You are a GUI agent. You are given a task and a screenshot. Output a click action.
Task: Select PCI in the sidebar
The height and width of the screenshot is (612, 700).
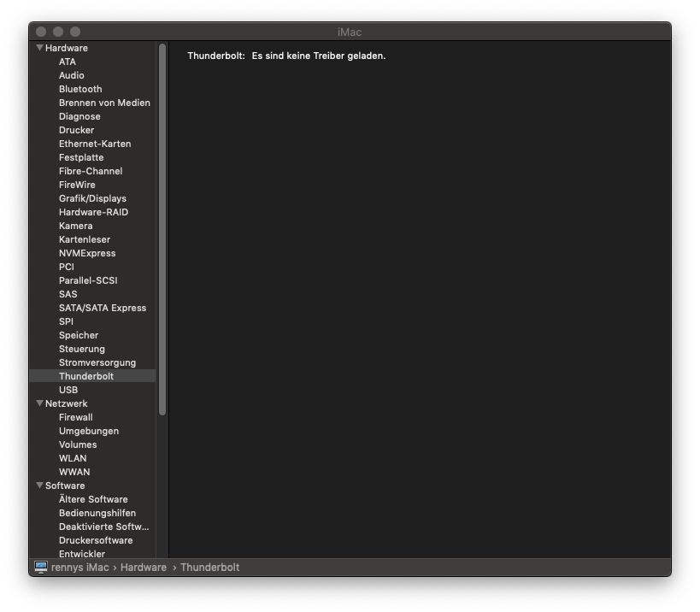click(x=67, y=267)
